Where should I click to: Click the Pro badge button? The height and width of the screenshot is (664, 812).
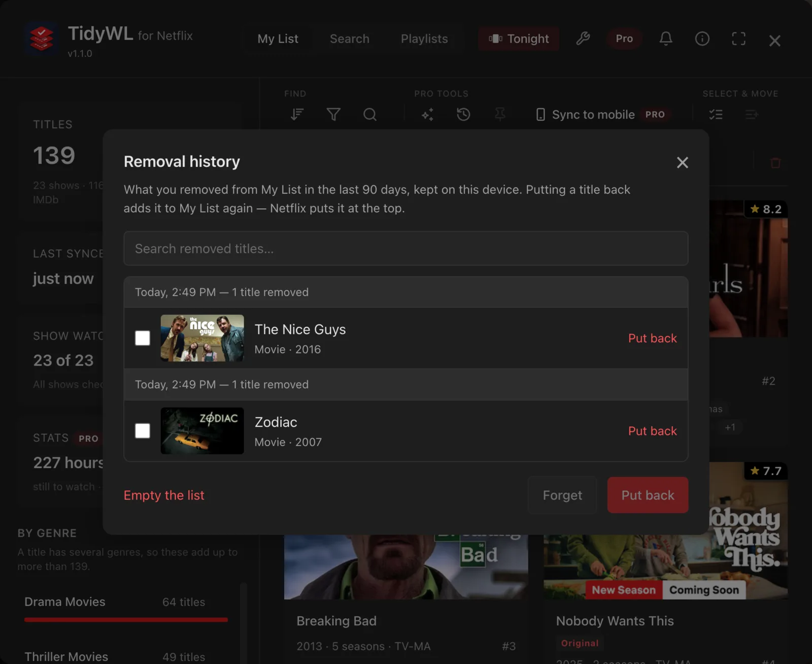pos(624,39)
